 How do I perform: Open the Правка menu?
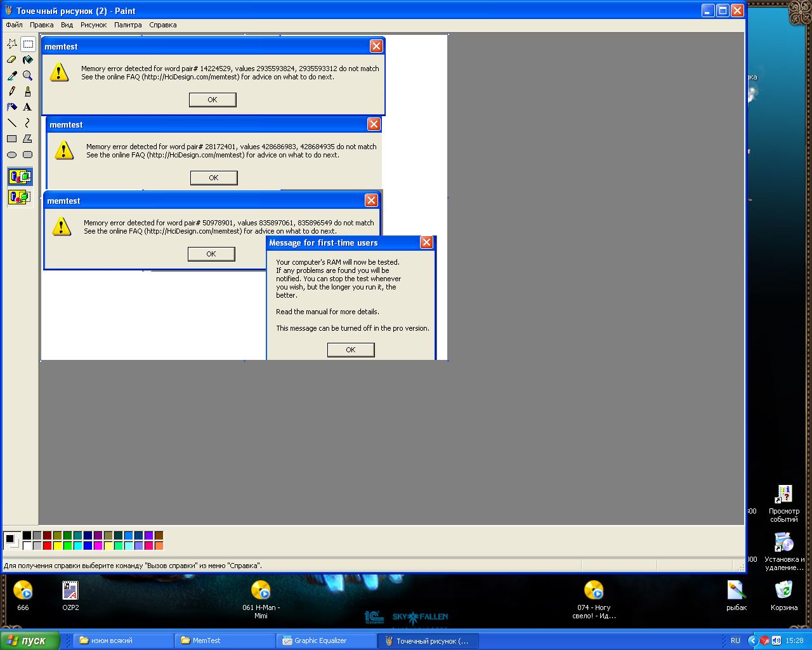point(42,25)
